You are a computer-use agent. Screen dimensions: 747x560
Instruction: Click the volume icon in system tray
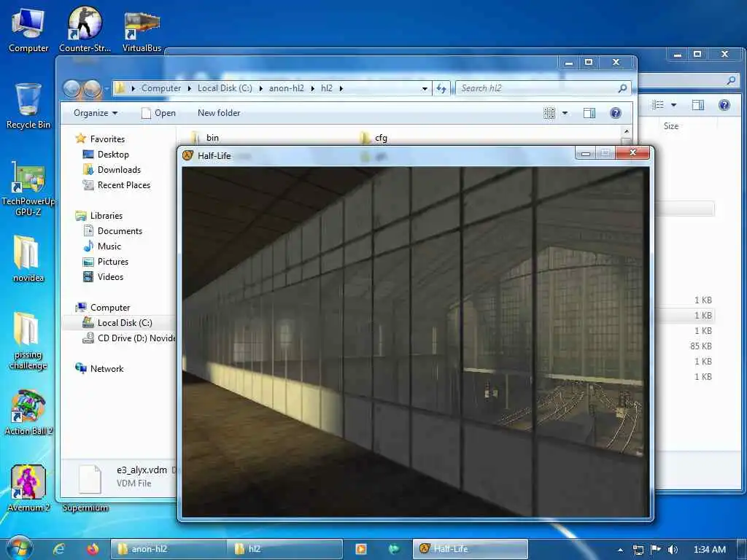coord(672,550)
